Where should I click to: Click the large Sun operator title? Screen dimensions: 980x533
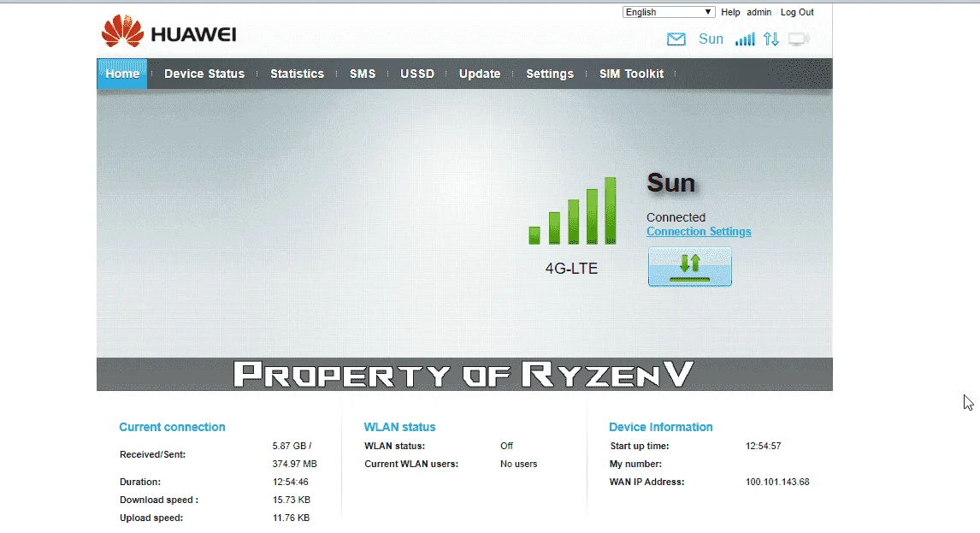[670, 183]
